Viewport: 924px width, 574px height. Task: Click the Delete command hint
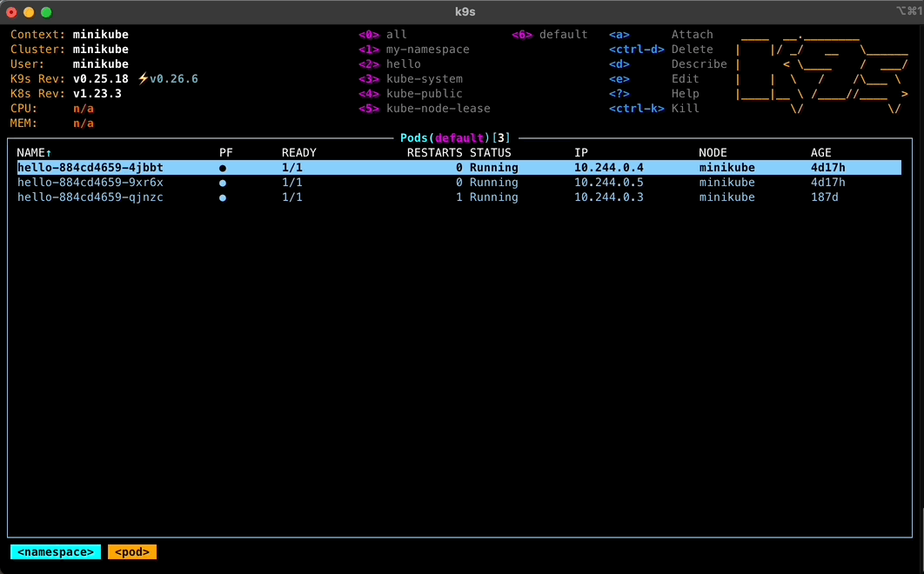tap(661, 50)
